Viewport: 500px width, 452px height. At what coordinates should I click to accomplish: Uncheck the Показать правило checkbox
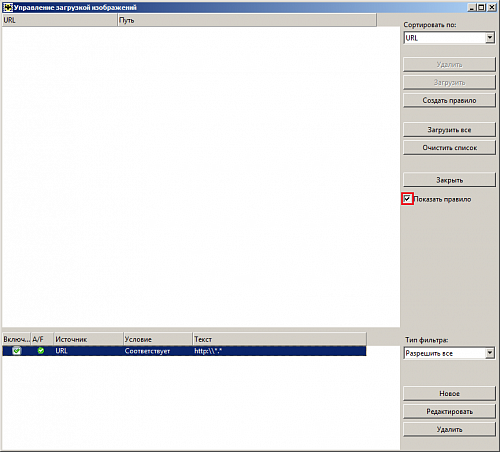[407, 199]
